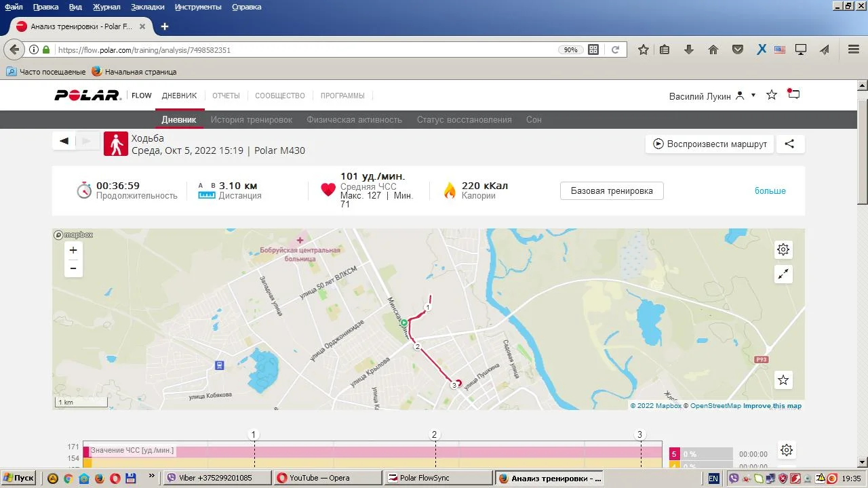Open the Правка menu
Image resolution: width=868 pixels, height=488 pixels.
(x=45, y=7)
